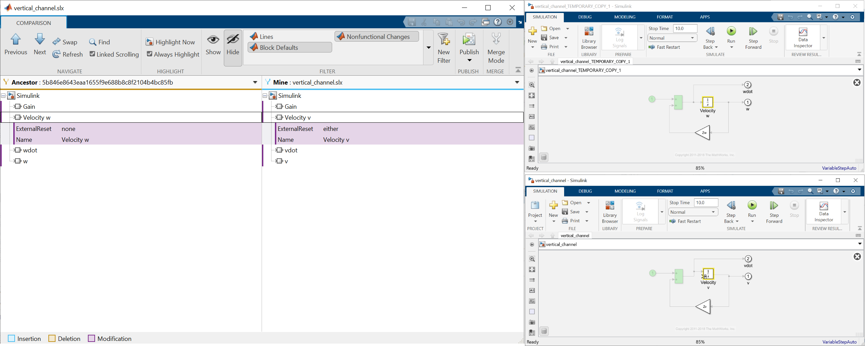Select the COMPARISON tab
Screen dimensions: 868x346
click(x=34, y=23)
